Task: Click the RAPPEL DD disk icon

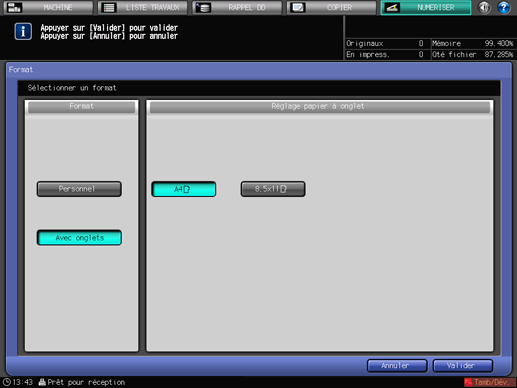Action: coord(203,7)
